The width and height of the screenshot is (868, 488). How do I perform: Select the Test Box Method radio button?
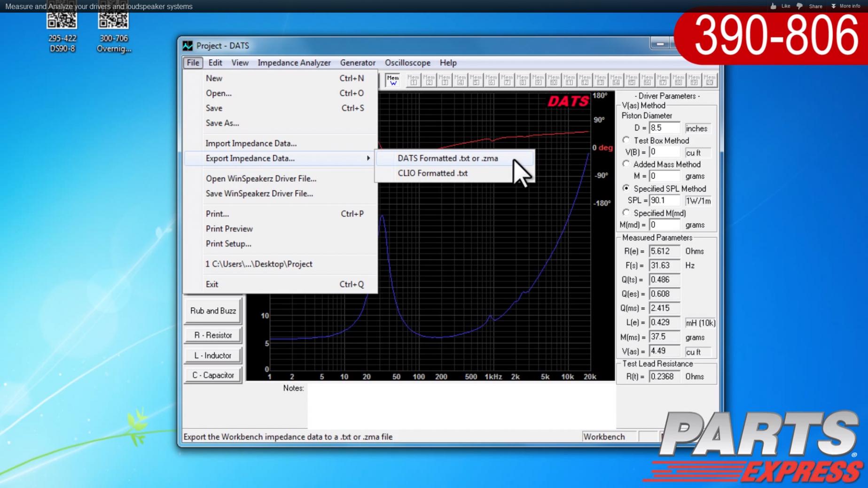coord(626,140)
